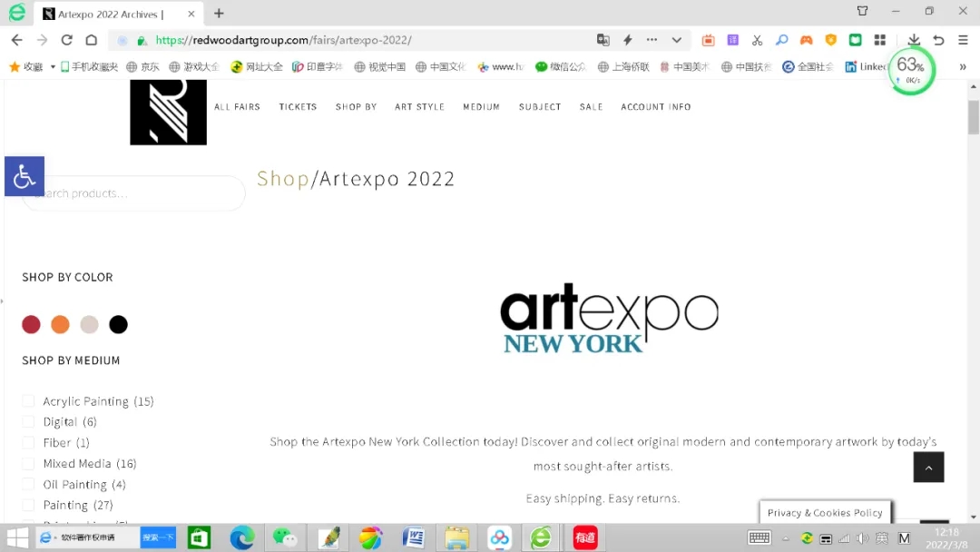Click the scroll-to-top arrow button
Screen dimensions: 980x552
(928, 467)
